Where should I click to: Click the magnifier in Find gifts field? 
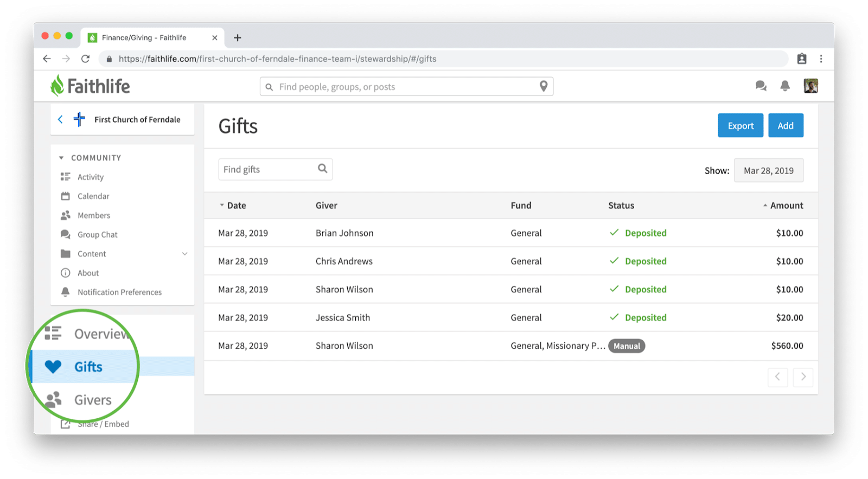323,169
